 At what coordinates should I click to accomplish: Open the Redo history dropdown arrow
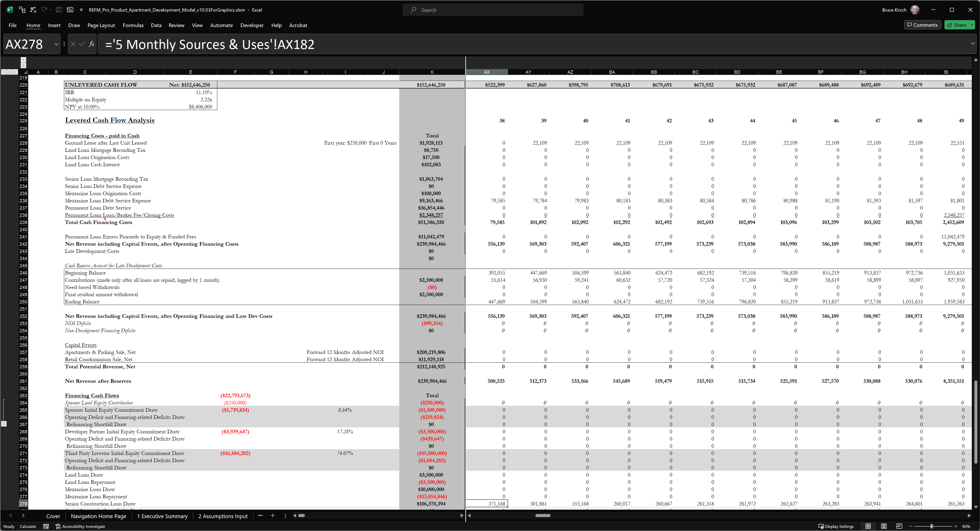pyautogui.click(x=50, y=10)
